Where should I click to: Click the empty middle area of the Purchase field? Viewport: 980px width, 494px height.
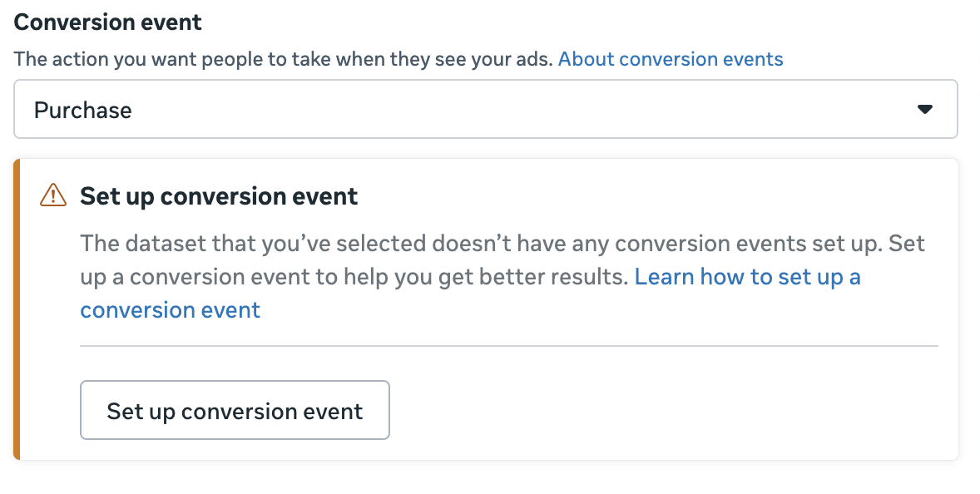point(499,110)
